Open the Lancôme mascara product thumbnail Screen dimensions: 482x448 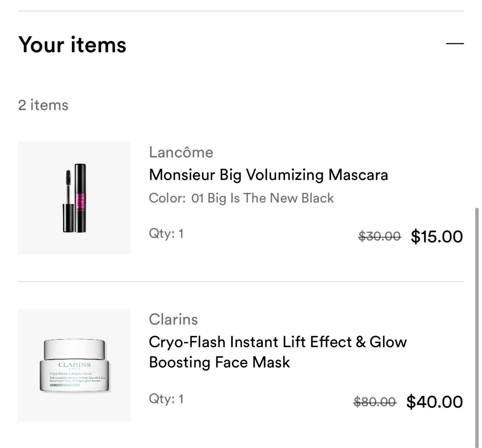click(x=74, y=198)
